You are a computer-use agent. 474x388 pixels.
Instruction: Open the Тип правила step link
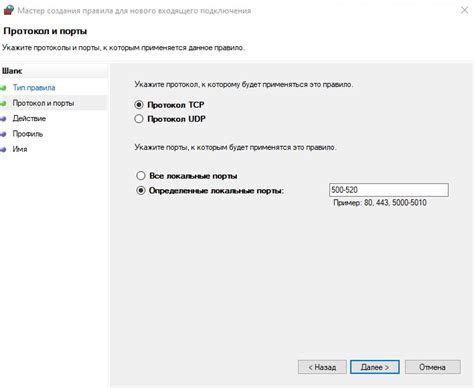pos(34,88)
